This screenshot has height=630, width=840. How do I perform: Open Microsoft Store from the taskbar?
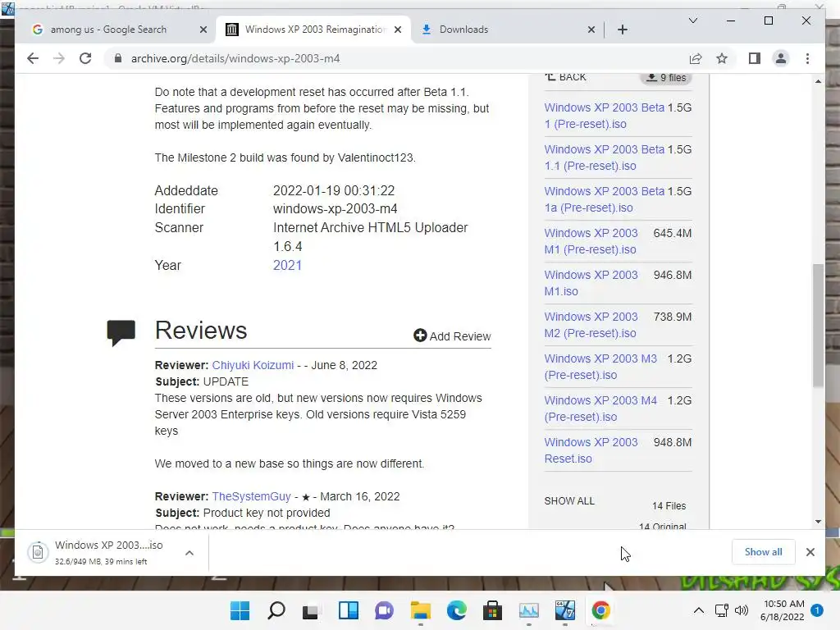[492, 610]
